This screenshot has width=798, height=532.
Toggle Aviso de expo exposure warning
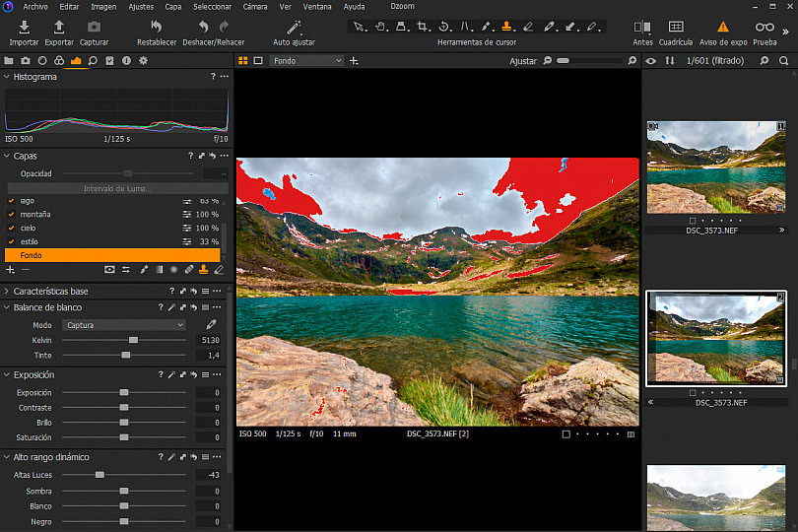(723, 27)
